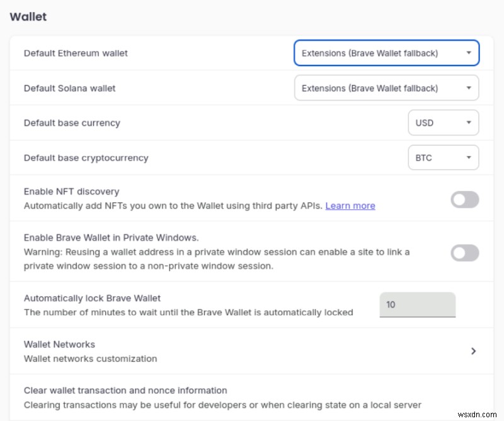Toggle Brave Wallet in Private Windows switch
Screen dimensions: 504x421
click(x=465, y=253)
